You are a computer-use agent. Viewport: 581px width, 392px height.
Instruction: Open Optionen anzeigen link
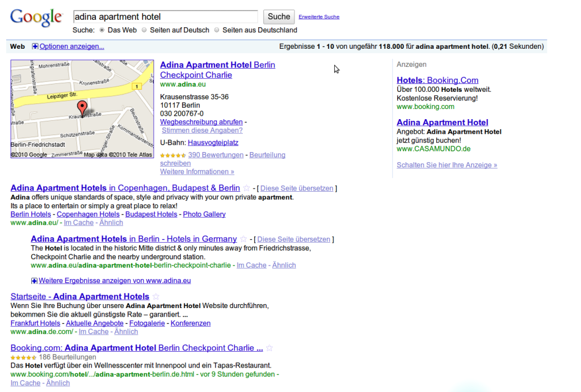pyautogui.click(x=72, y=47)
